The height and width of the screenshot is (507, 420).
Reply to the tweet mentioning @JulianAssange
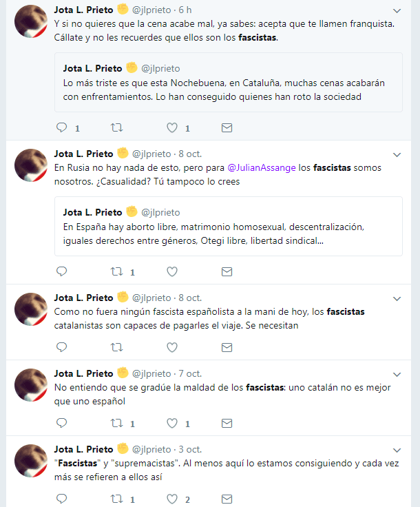pos(61,271)
